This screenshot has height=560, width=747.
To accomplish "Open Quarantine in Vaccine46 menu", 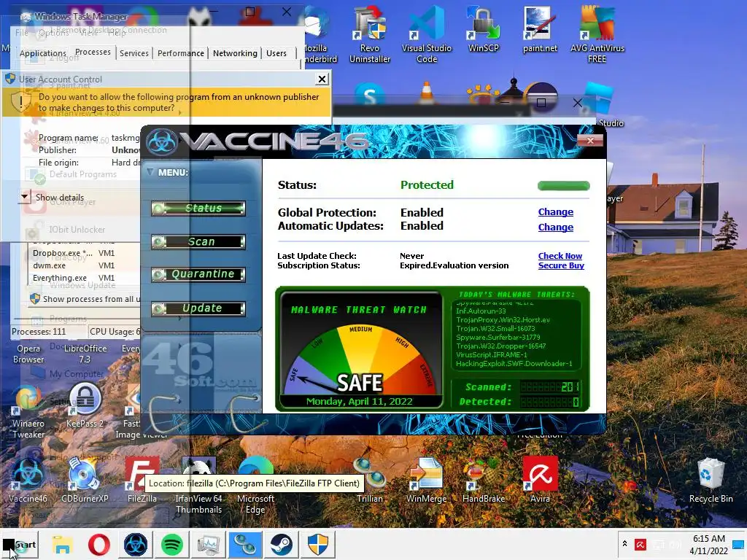I will [x=198, y=275].
